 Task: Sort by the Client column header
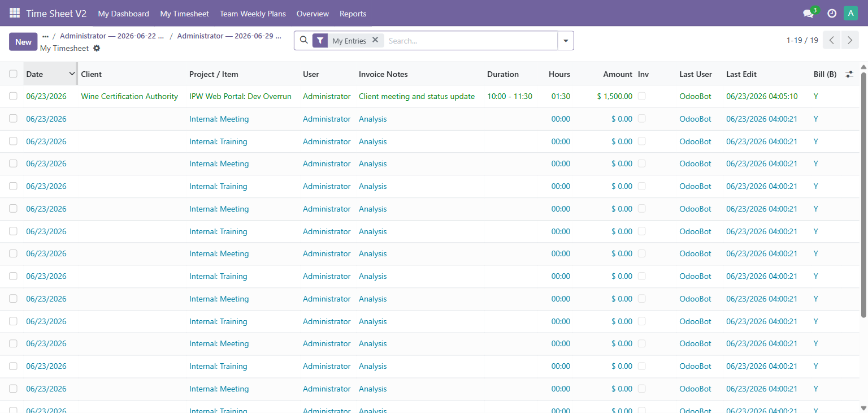point(92,74)
